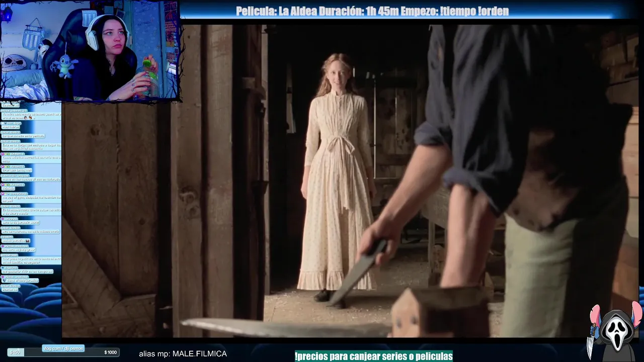The height and width of the screenshot is (362, 644).
Task: Click chat message 'Lo que sucede en la pelicula'
Action: (x=23, y=136)
